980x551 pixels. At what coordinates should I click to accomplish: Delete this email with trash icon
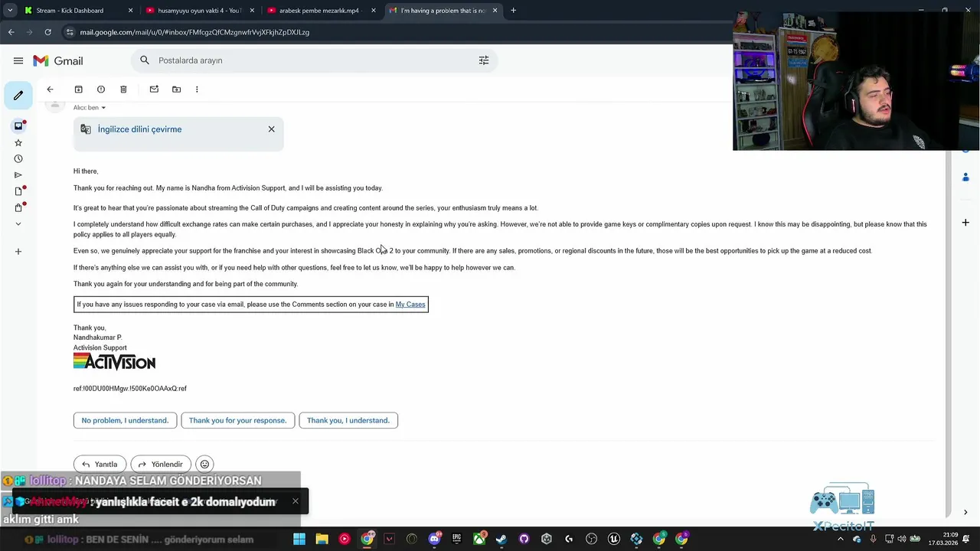pos(122,90)
